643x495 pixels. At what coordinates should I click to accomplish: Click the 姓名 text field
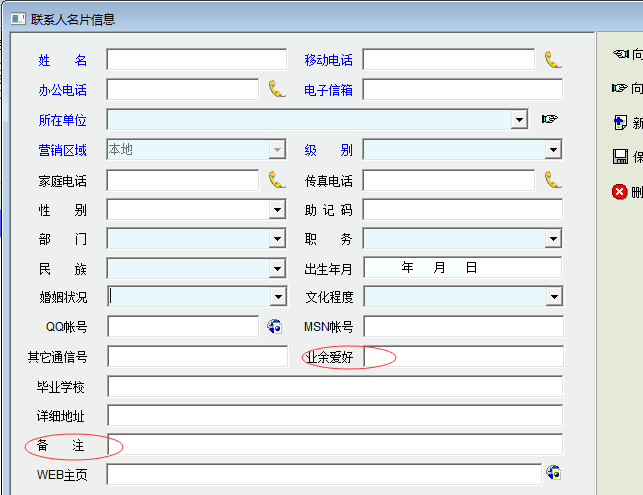pyautogui.click(x=196, y=60)
